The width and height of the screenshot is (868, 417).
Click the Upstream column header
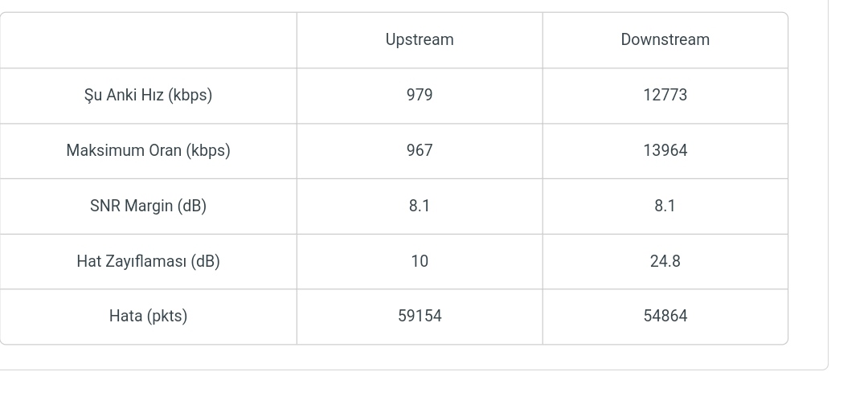420,40
